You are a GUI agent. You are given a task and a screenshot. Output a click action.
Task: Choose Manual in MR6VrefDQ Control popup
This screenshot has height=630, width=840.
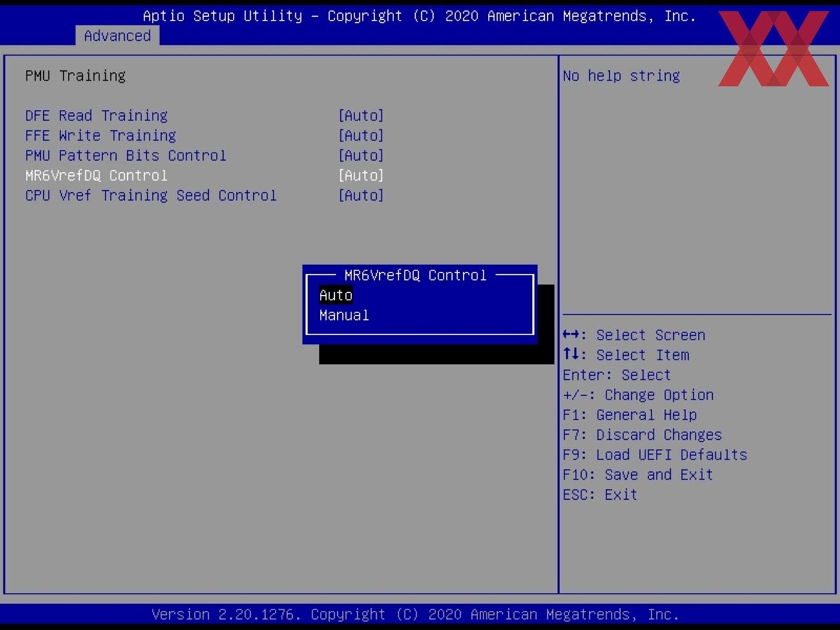(344, 315)
